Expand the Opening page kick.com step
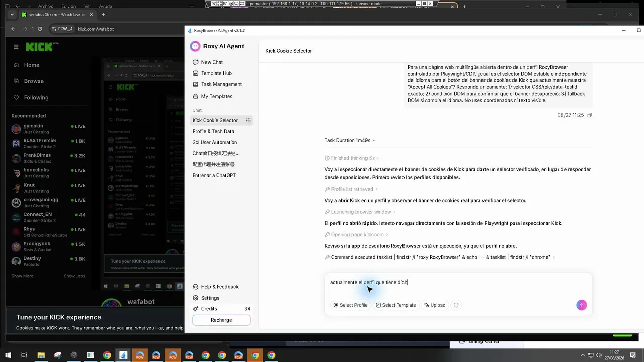The height and width of the screenshot is (362, 644). coord(357,234)
